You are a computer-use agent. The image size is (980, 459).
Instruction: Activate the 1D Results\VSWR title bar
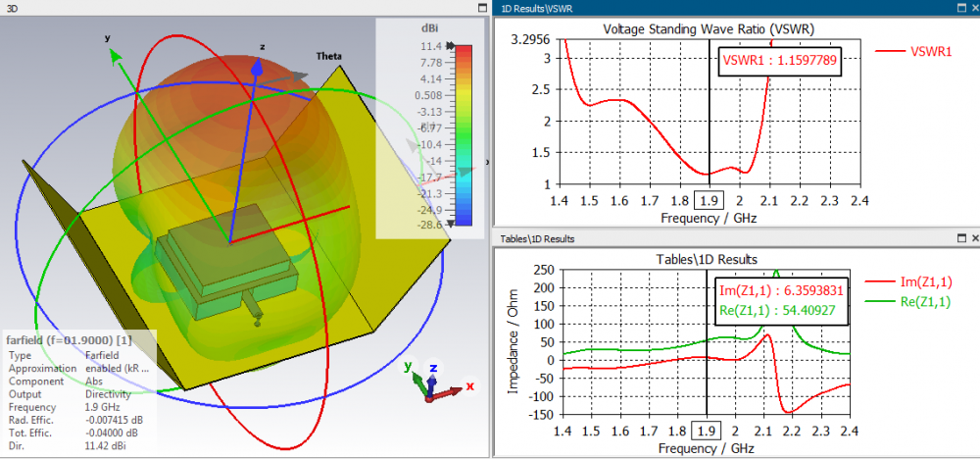pyautogui.click(x=724, y=8)
